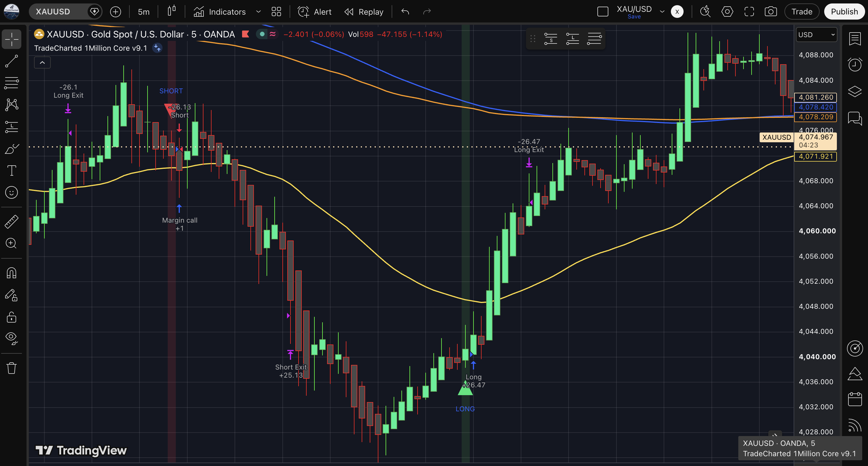Click the trash bin to remove objects
The image size is (868, 466).
point(12,368)
